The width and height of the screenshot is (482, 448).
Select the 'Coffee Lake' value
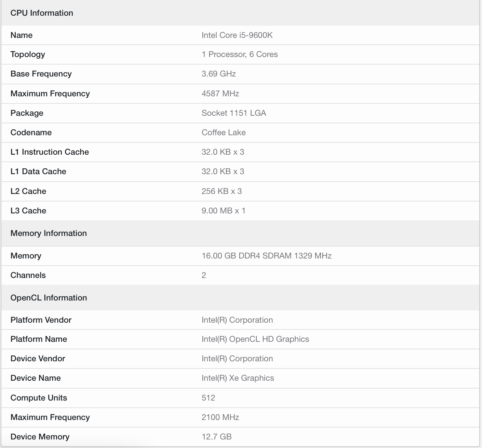[x=224, y=132]
